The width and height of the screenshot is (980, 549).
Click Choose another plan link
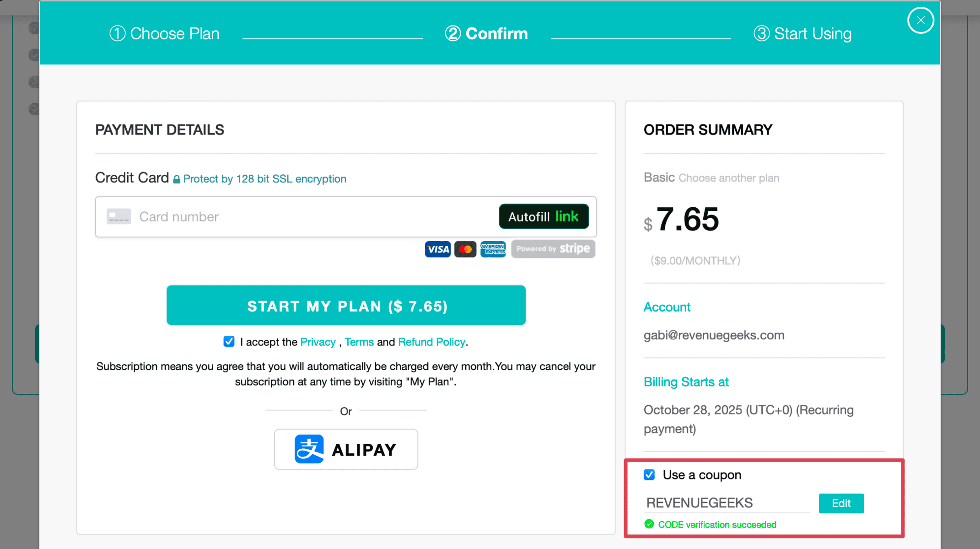pos(728,178)
